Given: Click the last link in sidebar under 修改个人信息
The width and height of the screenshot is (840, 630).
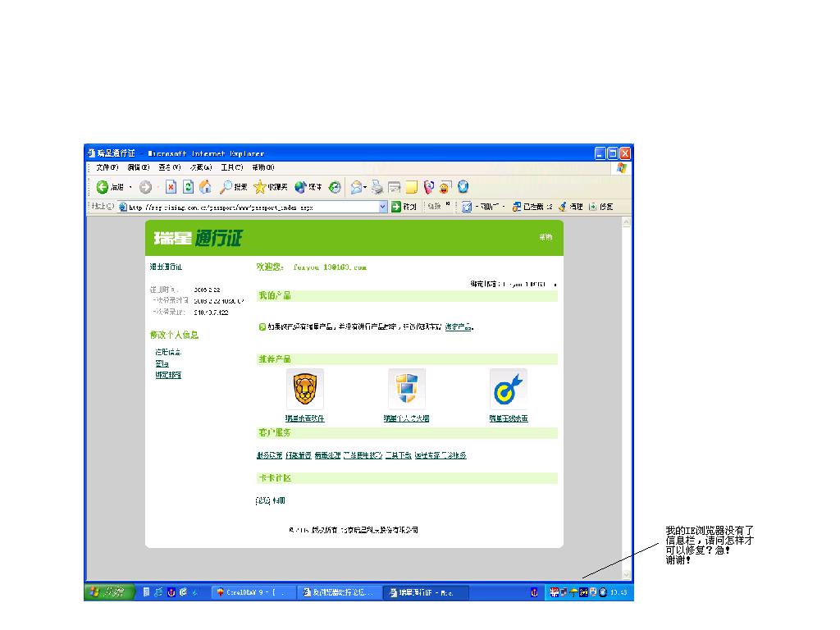Looking at the screenshot, I should coord(168,375).
